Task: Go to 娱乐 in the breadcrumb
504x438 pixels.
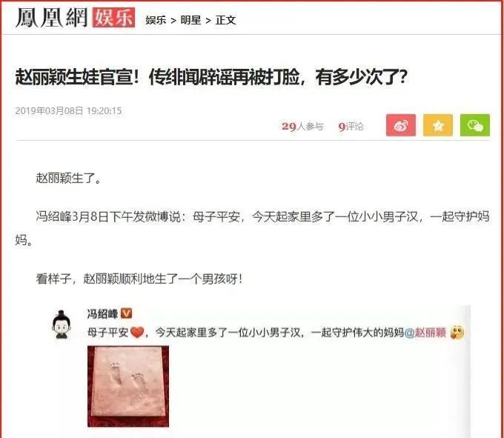Action: pyautogui.click(x=156, y=20)
